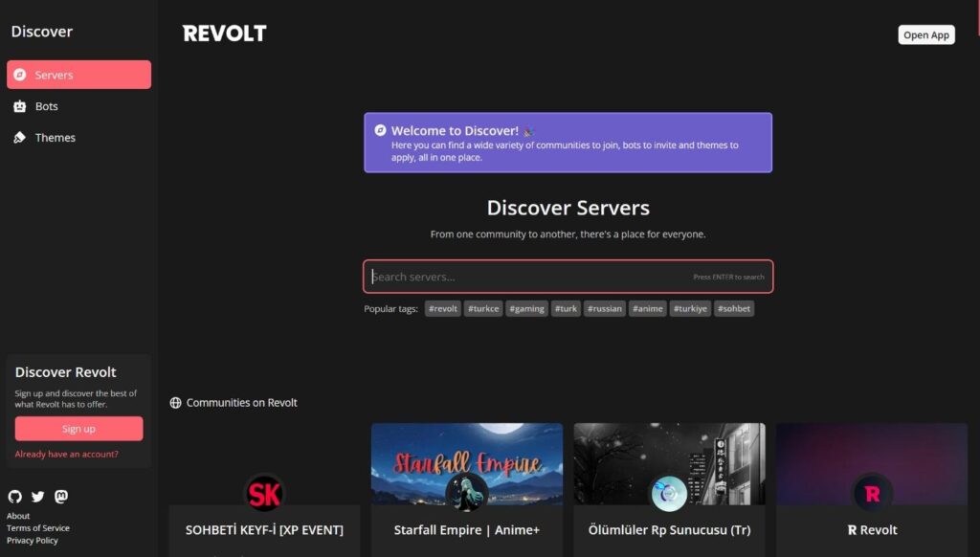Image resolution: width=980 pixels, height=557 pixels.
Task: Click the Communities on Revolt label
Action: (x=241, y=403)
